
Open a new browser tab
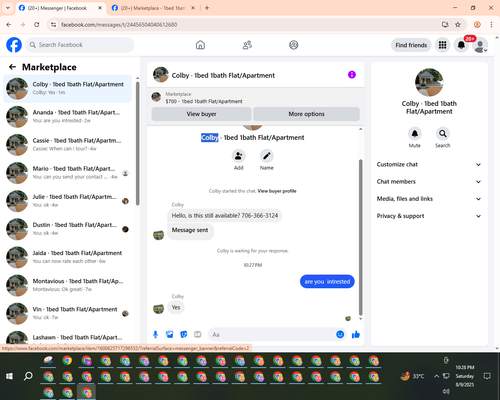pos(207,8)
